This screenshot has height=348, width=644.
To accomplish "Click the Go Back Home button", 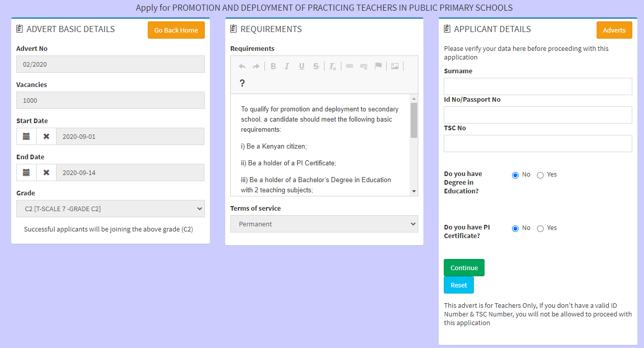I will (x=176, y=30).
